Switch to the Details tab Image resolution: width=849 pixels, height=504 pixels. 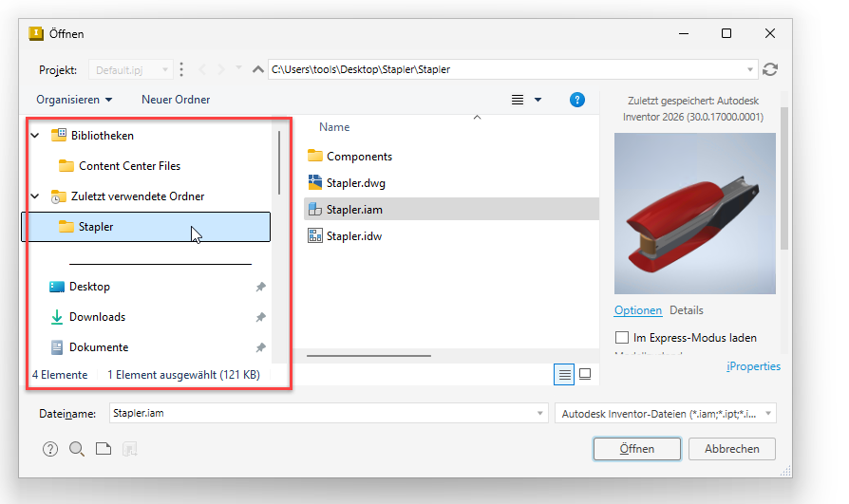pos(686,310)
